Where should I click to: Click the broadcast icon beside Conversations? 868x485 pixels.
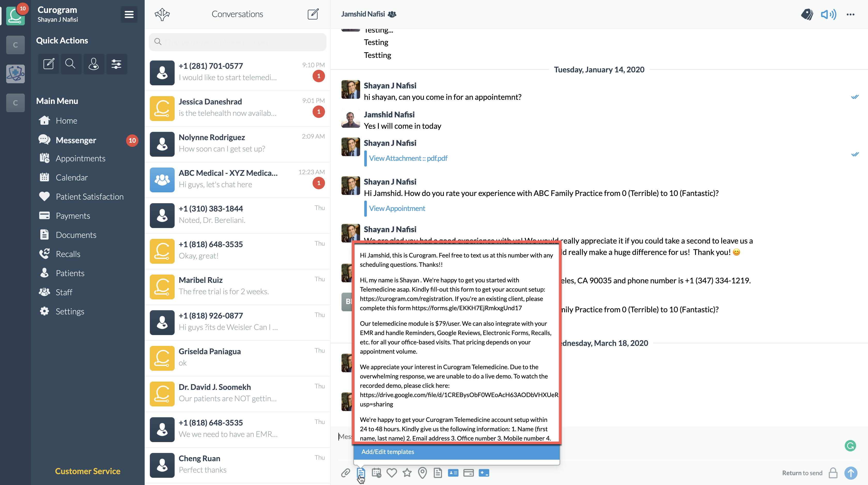(162, 14)
